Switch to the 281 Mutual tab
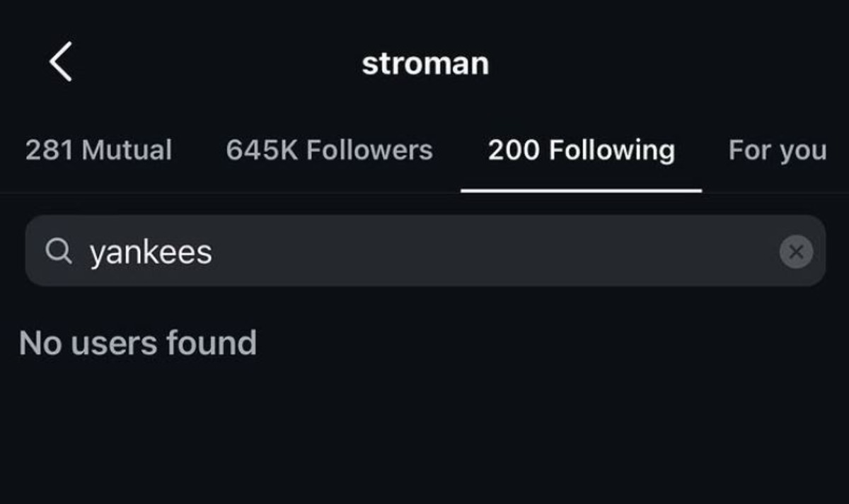The height and width of the screenshot is (504, 849). pyautogui.click(x=98, y=150)
